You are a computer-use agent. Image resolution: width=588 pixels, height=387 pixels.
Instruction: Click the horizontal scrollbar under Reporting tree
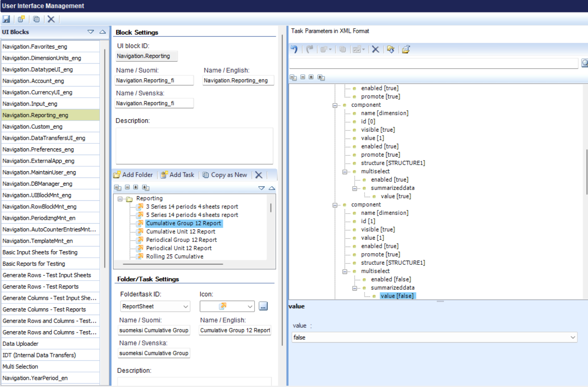point(173,264)
